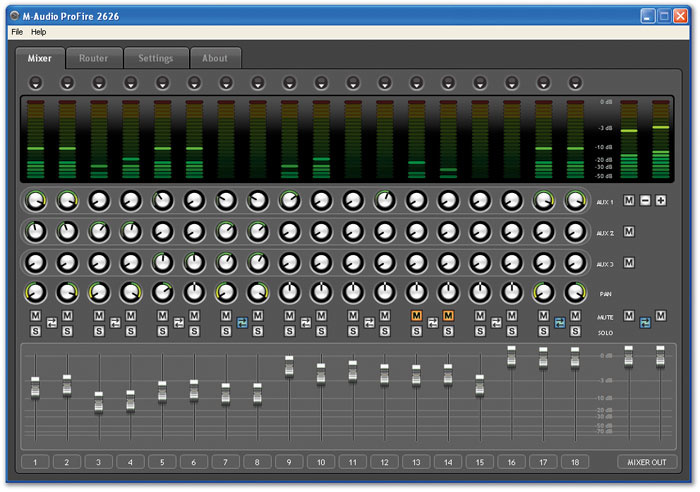Unmute channel 13 with its M button
700x492 pixels.
[416, 316]
